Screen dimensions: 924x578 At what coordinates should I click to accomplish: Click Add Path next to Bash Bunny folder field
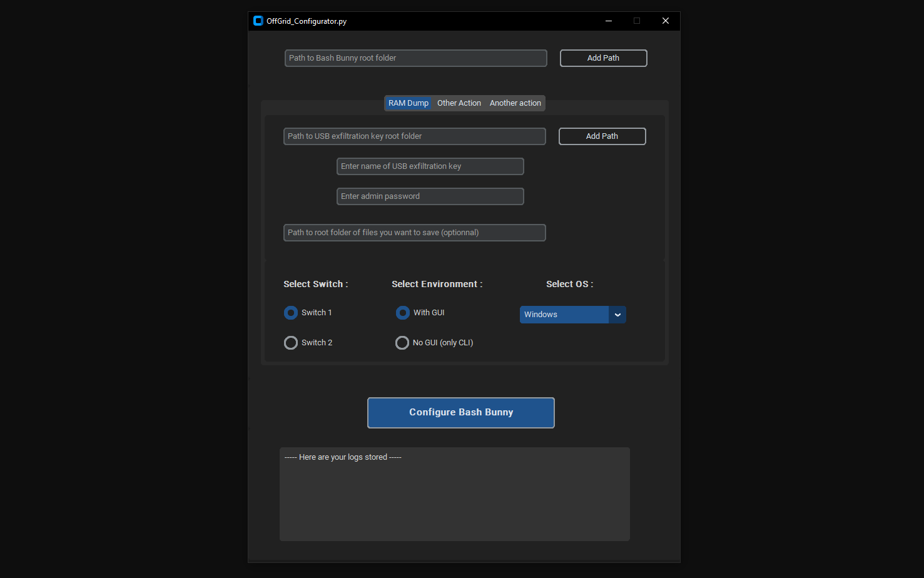(x=603, y=58)
